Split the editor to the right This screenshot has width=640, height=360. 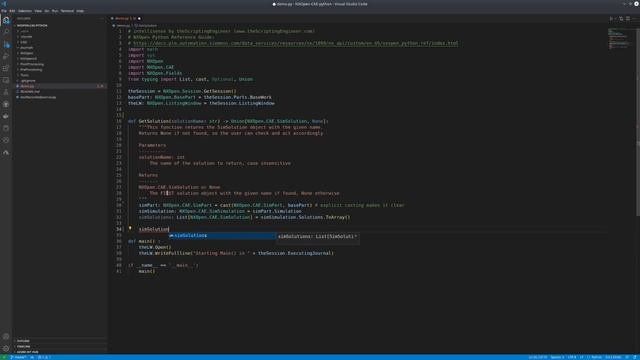click(628, 19)
